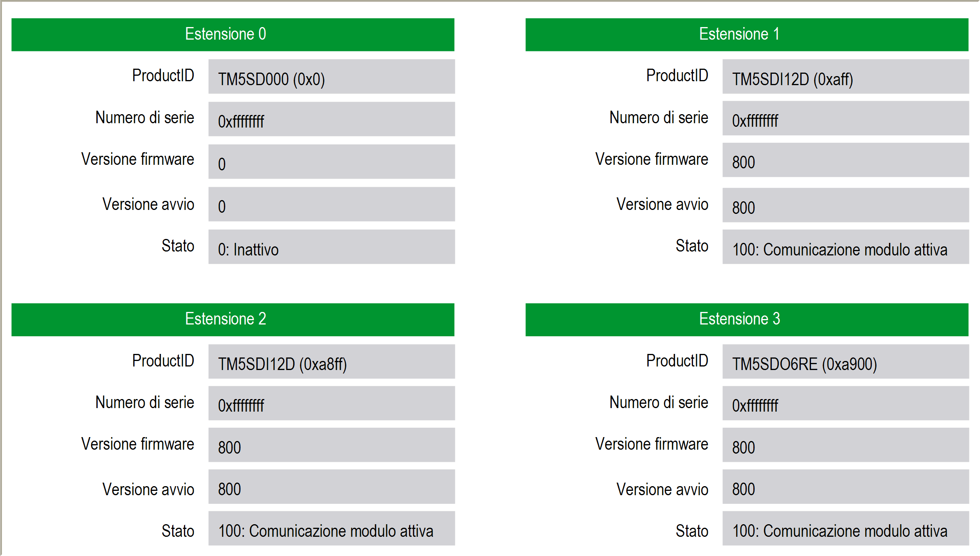The width and height of the screenshot is (980, 556).
Task: Click Estensione 2 Versione firmware field
Action: [331, 445]
